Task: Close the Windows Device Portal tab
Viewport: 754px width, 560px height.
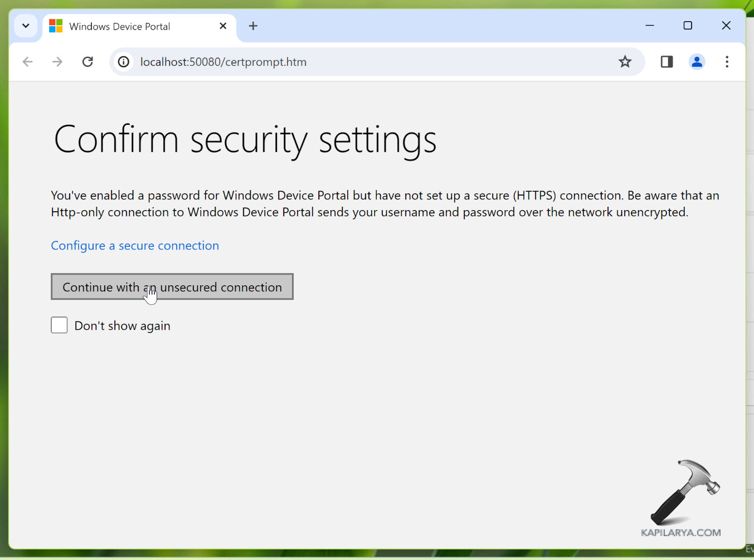Action: pyautogui.click(x=223, y=26)
